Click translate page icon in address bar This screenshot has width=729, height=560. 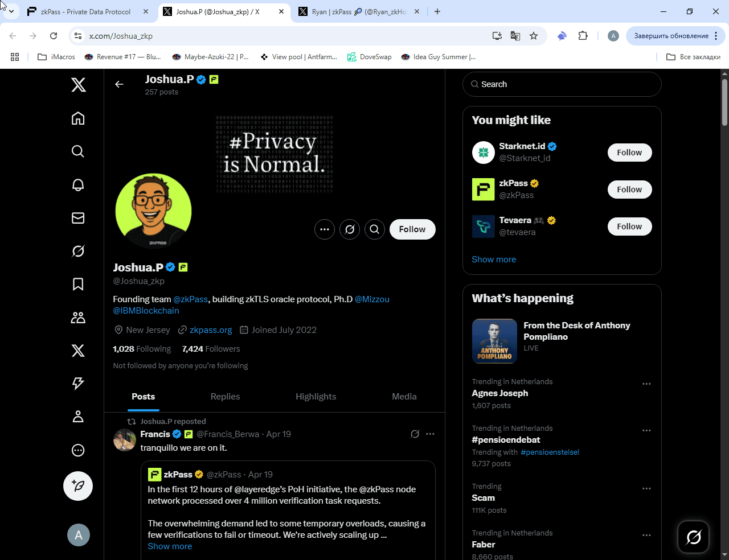tap(515, 36)
